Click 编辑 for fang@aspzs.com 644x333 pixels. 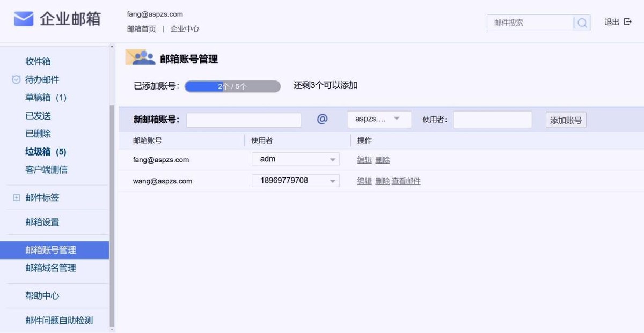[364, 159]
